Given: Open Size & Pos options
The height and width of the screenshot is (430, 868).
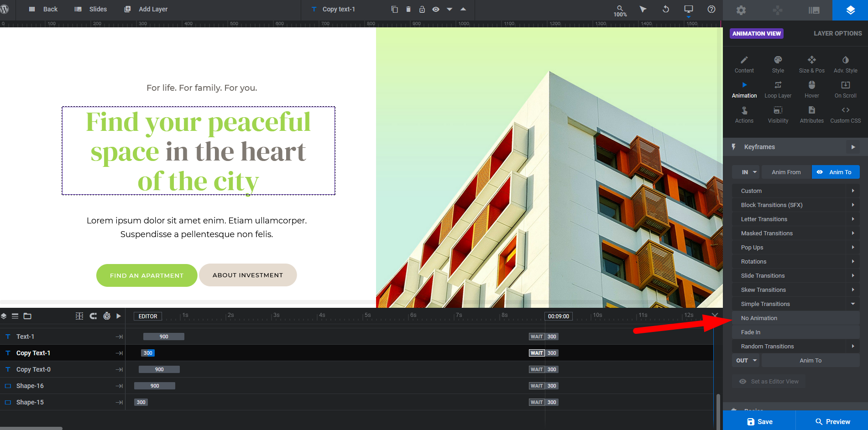Looking at the screenshot, I should 812,65.
